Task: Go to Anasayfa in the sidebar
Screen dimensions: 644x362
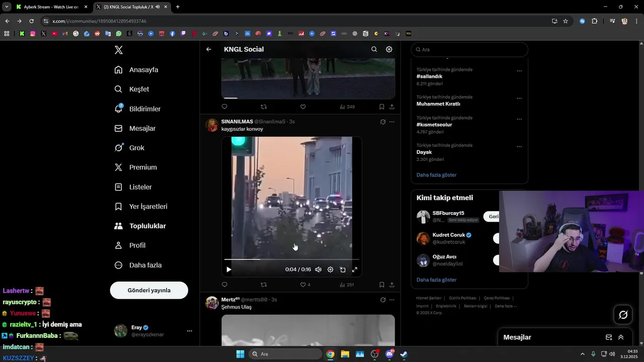Action: coord(136,70)
